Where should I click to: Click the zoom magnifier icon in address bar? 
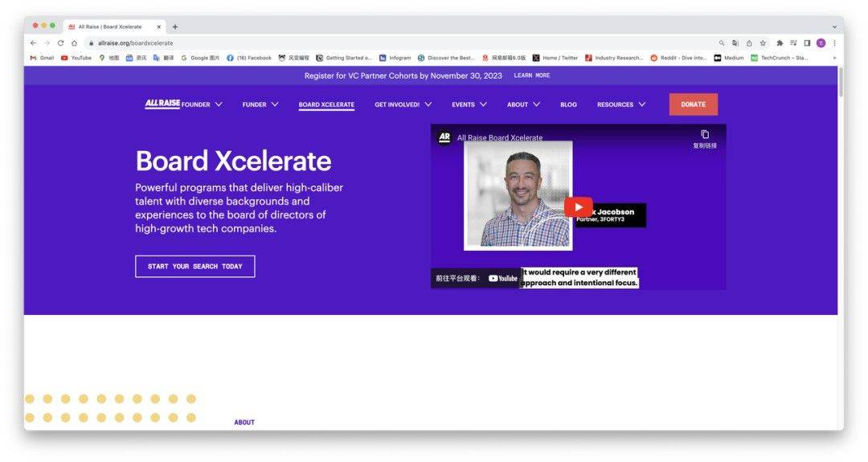(x=721, y=43)
